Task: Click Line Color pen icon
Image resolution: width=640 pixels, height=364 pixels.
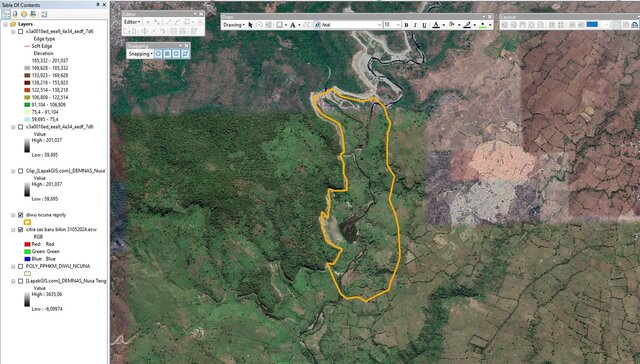Action: [467, 25]
